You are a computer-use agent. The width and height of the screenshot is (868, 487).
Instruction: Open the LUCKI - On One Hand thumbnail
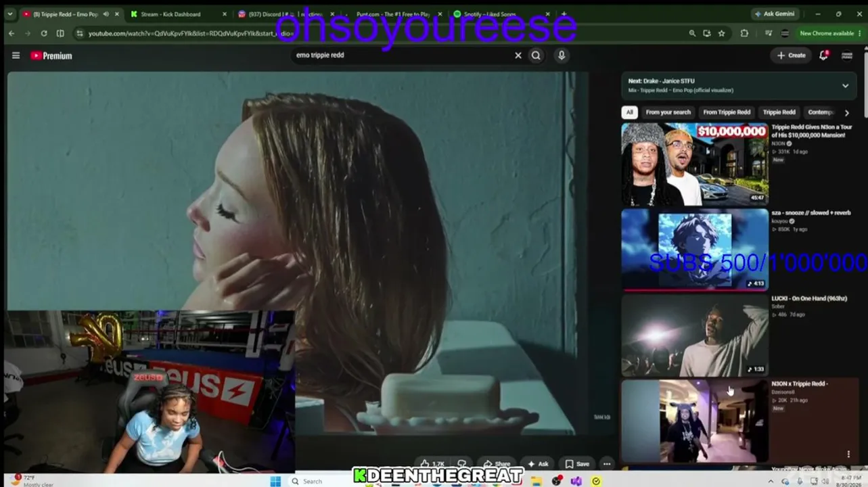click(x=695, y=335)
